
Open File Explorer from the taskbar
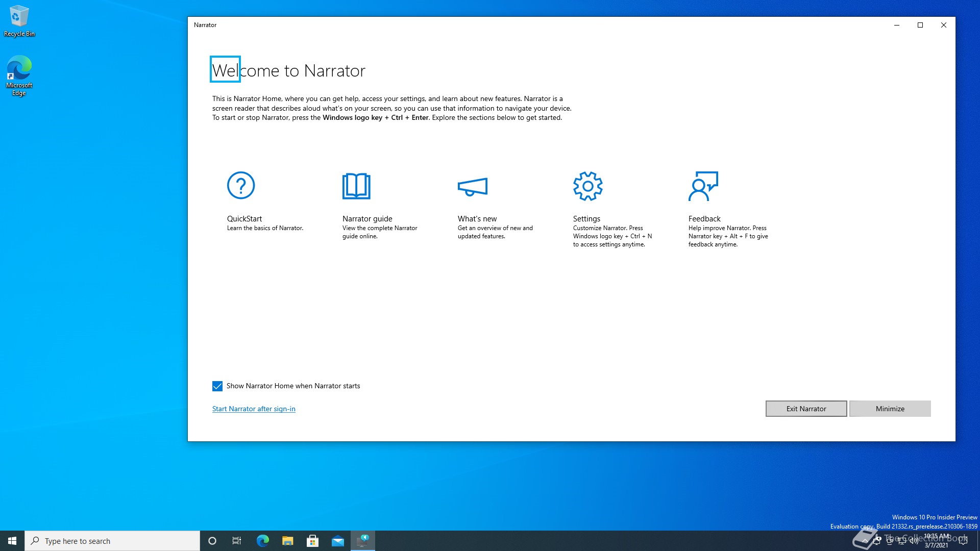287,541
